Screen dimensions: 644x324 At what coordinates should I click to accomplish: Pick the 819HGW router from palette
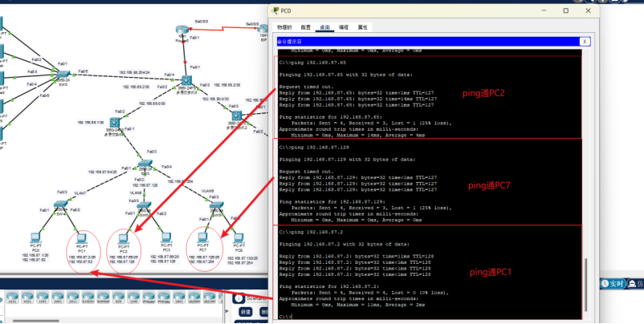pyautogui.click(x=103, y=296)
